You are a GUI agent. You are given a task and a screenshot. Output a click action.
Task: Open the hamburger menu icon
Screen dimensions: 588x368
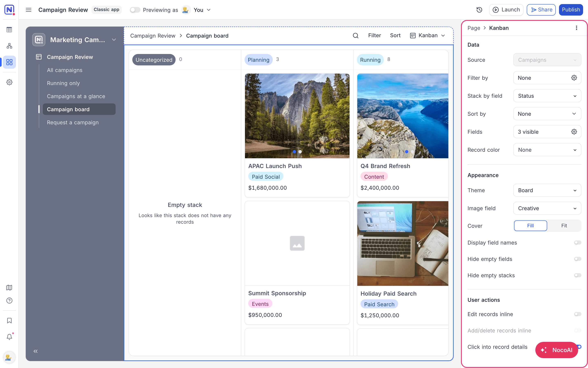(29, 10)
